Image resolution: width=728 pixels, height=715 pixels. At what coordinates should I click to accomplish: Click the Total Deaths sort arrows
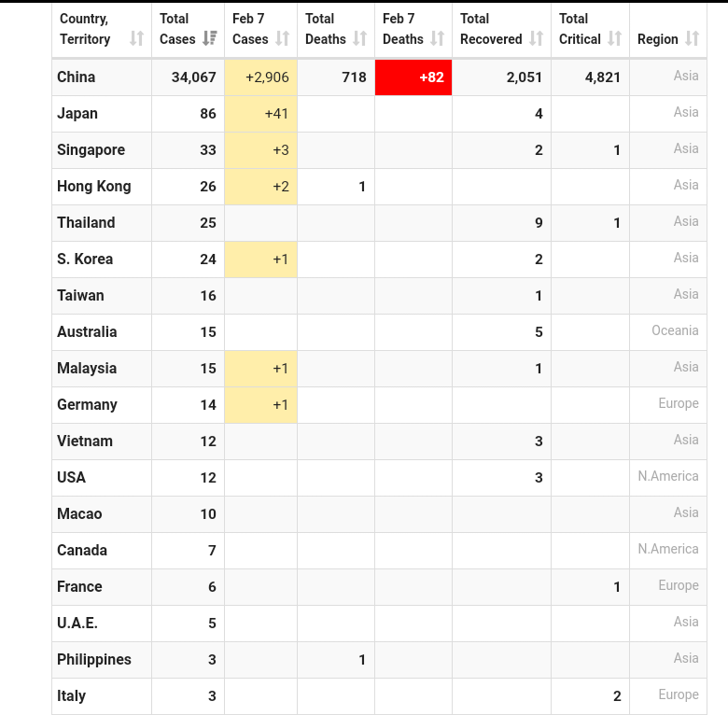coord(360,38)
